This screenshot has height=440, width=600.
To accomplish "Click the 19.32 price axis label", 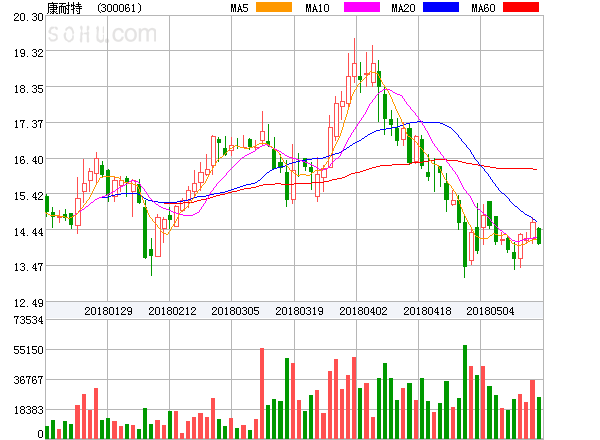I will click(29, 53).
